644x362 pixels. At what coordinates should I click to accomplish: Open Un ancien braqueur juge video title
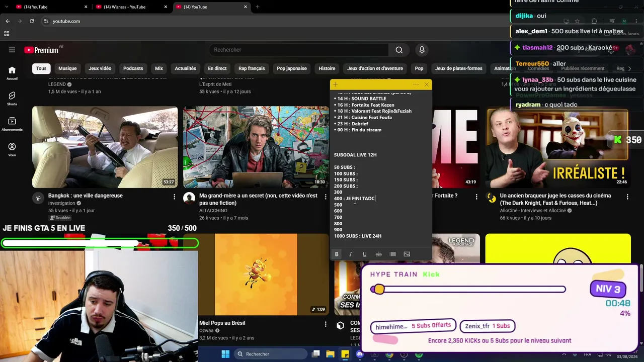[555, 199]
